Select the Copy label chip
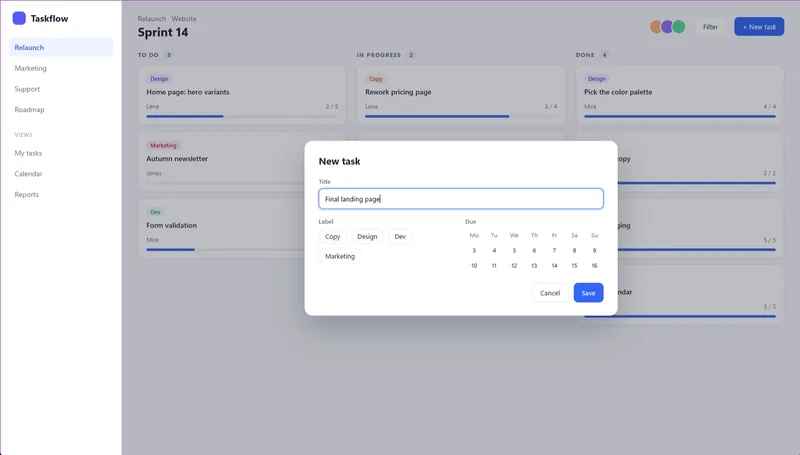 333,237
